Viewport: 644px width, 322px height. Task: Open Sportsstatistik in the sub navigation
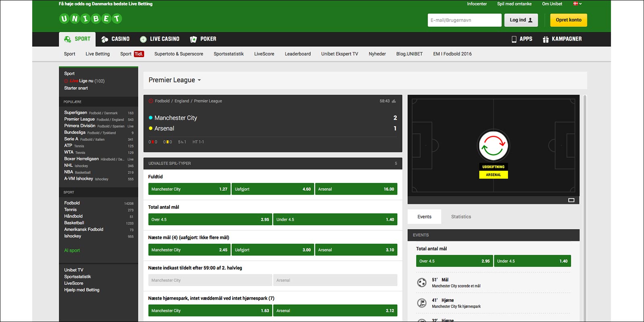click(x=229, y=54)
